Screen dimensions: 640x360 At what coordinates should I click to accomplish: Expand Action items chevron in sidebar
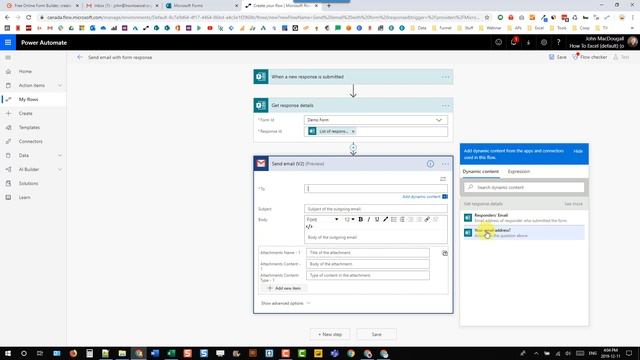pos(60,85)
